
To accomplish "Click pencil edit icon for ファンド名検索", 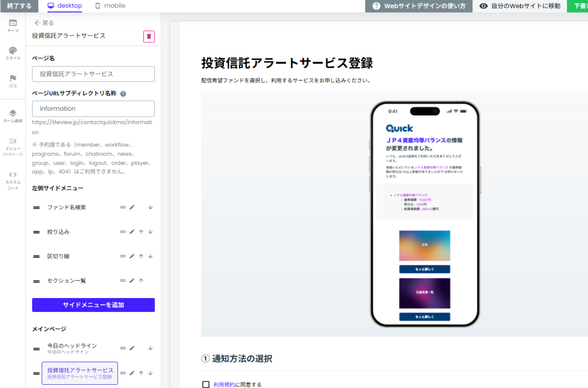I will pyautogui.click(x=132, y=207).
